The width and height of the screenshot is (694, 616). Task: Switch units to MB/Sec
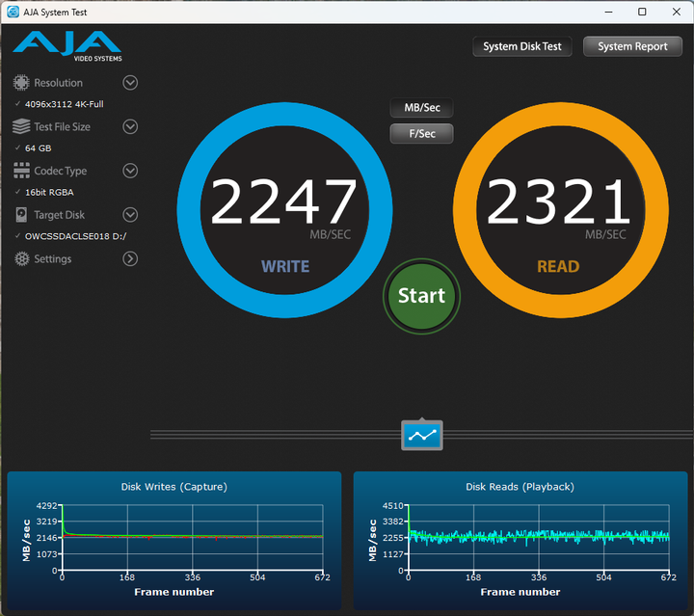pos(421,108)
